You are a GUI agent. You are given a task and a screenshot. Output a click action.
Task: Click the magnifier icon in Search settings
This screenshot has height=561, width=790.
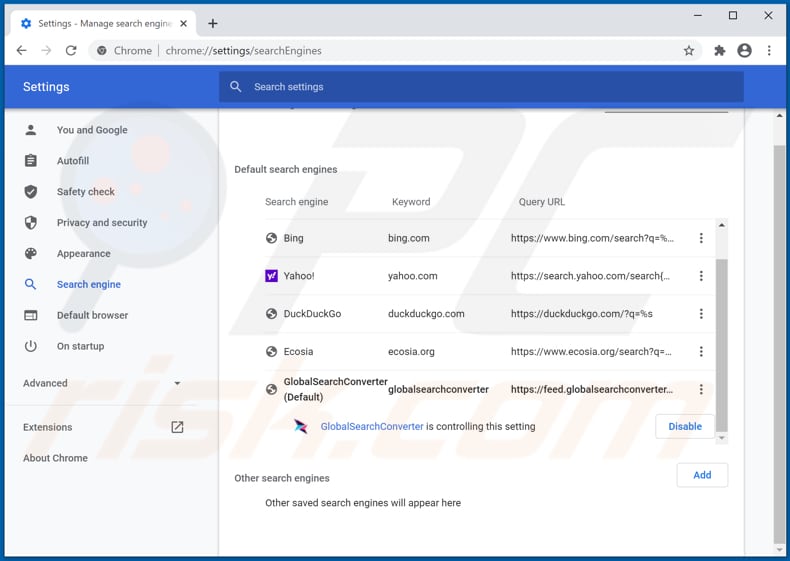pyautogui.click(x=235, y=87)
